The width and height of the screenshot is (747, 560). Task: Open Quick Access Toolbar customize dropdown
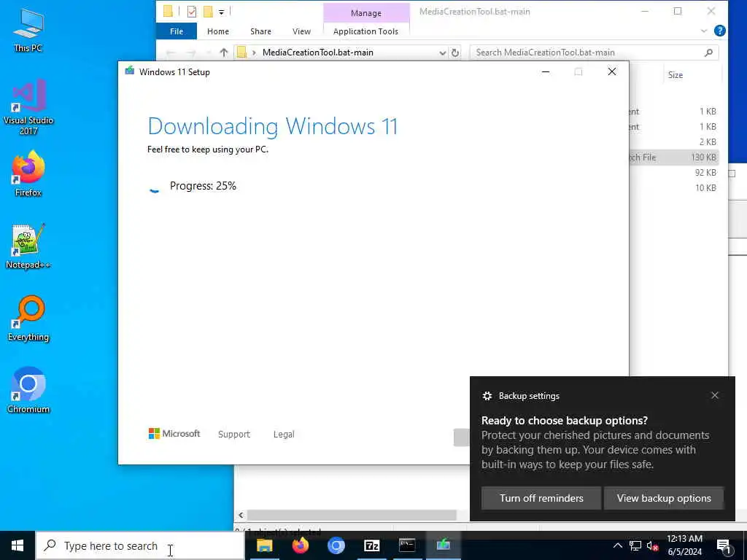(x=222, y=12)
